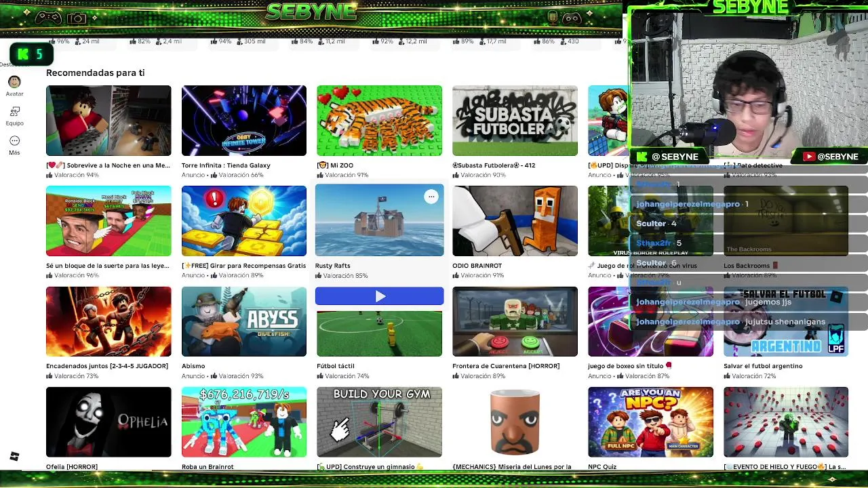Open the Rusty Rafts three-dot options button
This screenshot has width=868, height=488.
(x=431, y=197)
